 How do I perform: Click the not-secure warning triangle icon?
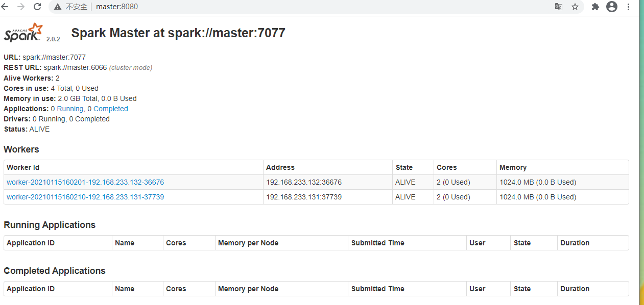pos(58,7)
